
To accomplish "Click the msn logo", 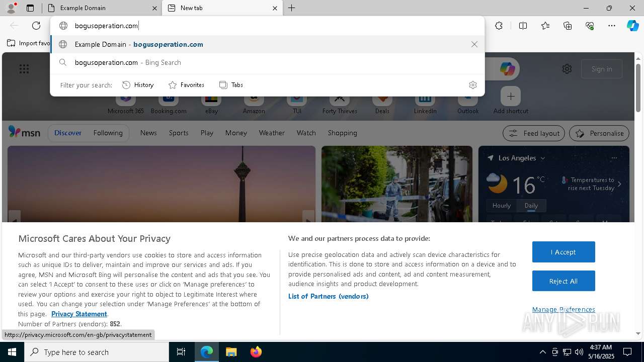I will click(24, 132).
